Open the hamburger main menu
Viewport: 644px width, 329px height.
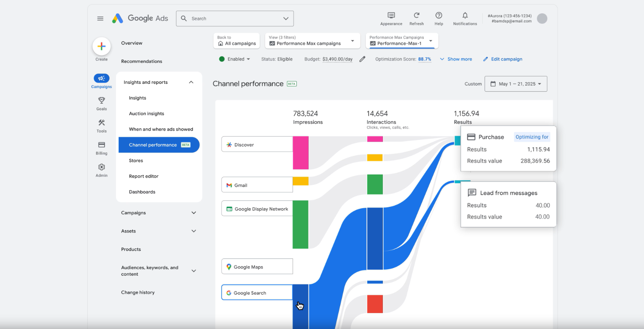pyautogui.click(x=100, y=18)
